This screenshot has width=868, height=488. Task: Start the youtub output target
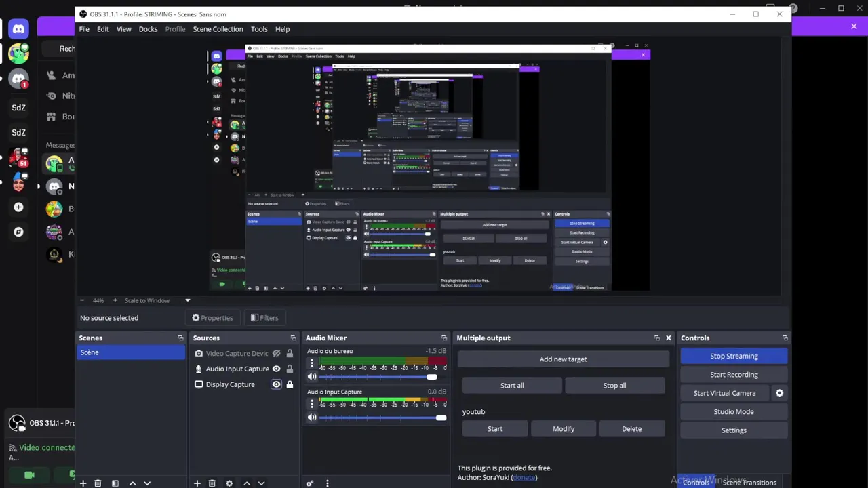[x=495, y=429]
